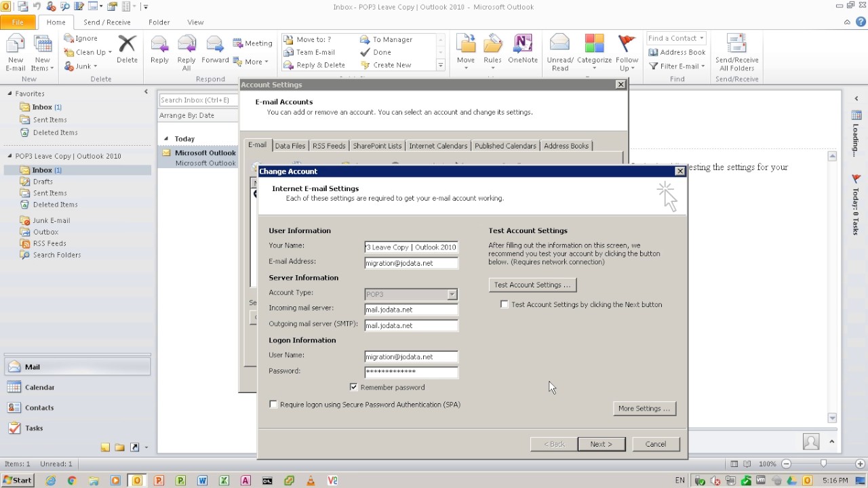Enable Require logon using Secure Password Authentication
This screenshot has height=488, width=868.
point(273,405)
